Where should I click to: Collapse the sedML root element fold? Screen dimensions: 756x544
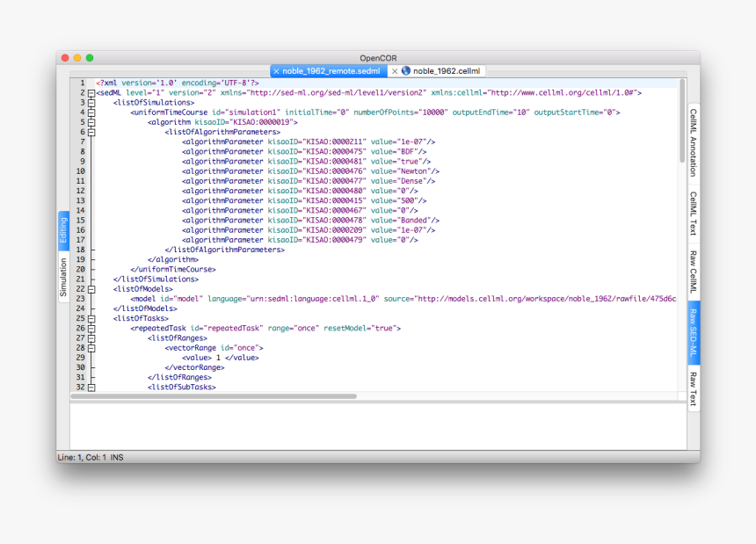tap(91, 92)
